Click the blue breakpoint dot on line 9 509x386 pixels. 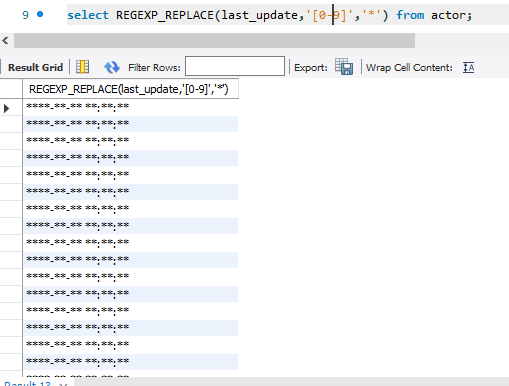[x=40, y=14]
